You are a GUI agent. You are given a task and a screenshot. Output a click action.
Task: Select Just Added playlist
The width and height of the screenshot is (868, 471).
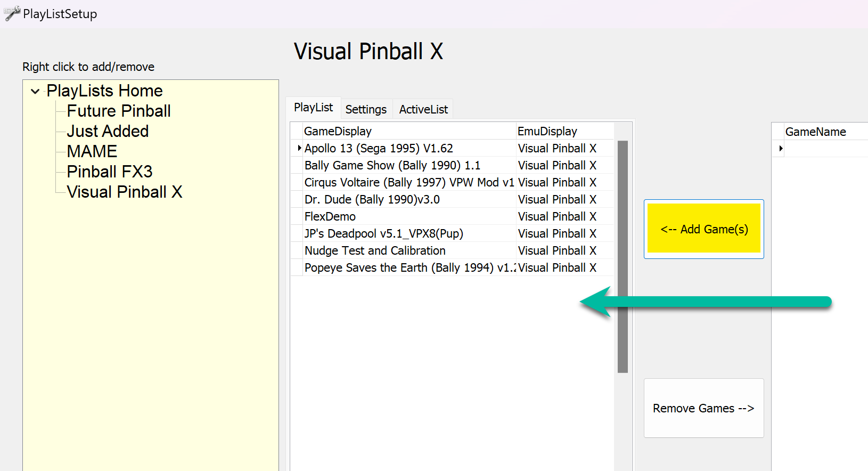click(108, 131)
